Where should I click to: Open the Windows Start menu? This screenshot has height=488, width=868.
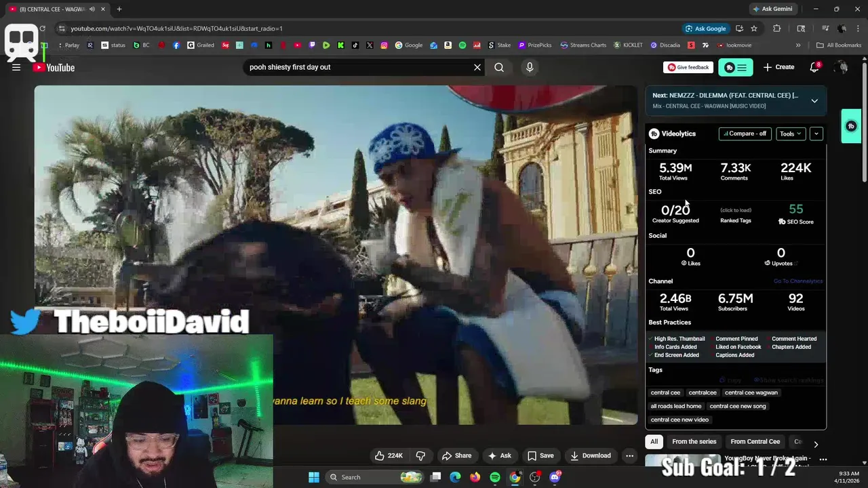click(314, 477)
